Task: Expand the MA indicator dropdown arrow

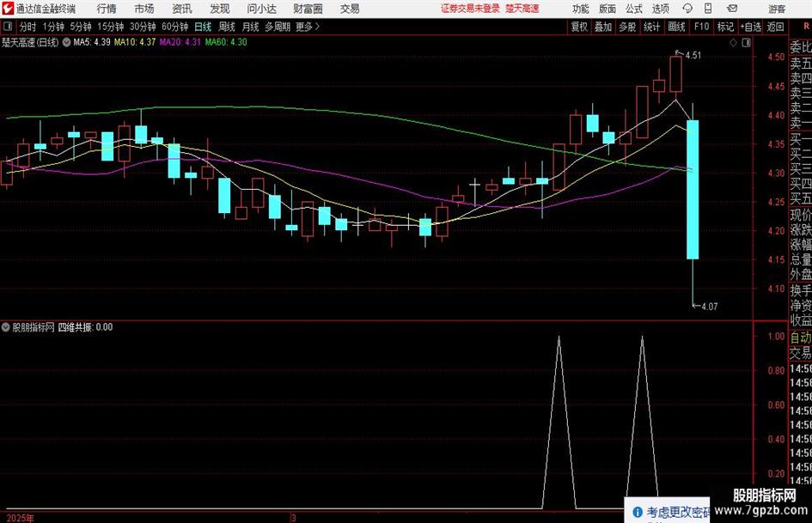Action: tap(66, 42)
